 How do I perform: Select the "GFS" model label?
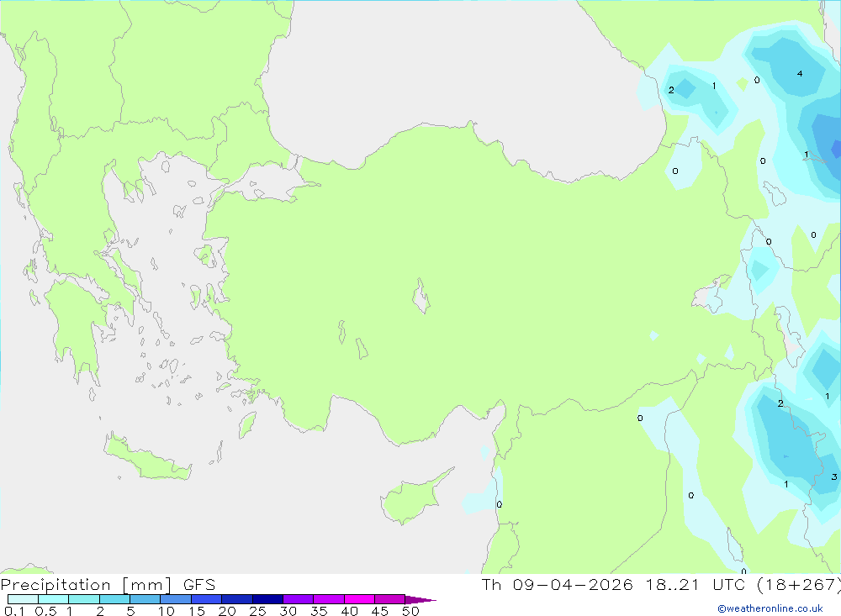[x=199, y=585]
